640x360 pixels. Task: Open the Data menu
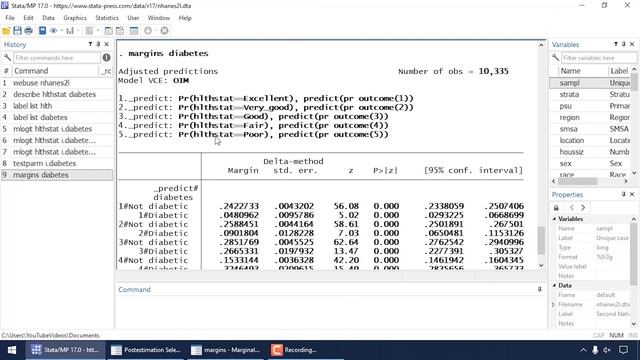pyautogui.click(x=48, y=18)
